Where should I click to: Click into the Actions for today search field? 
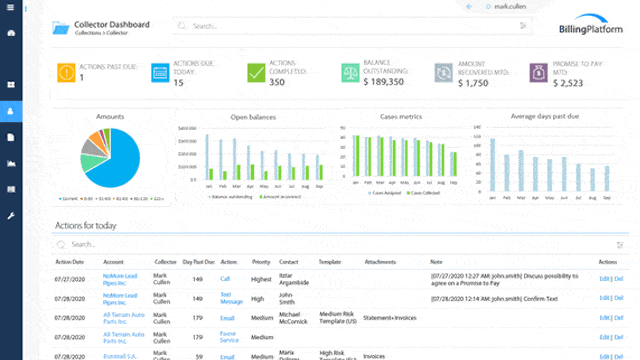click(x=340, y=244)
